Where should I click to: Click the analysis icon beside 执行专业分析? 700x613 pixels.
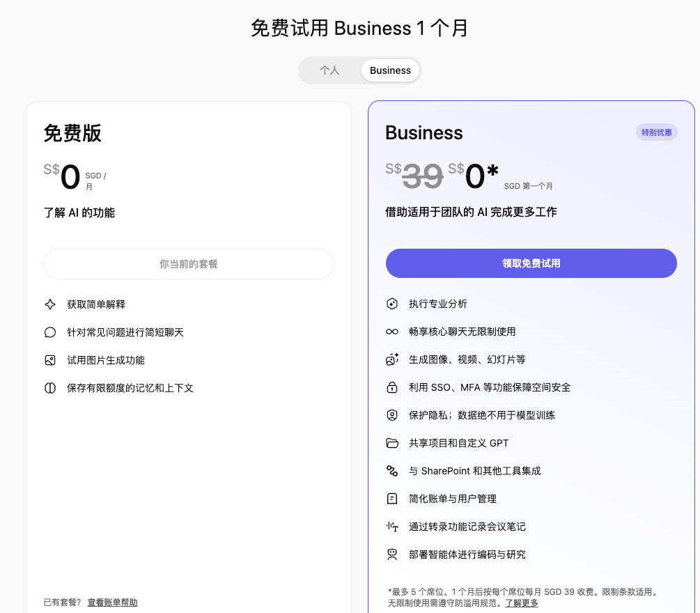coord(392,304)
